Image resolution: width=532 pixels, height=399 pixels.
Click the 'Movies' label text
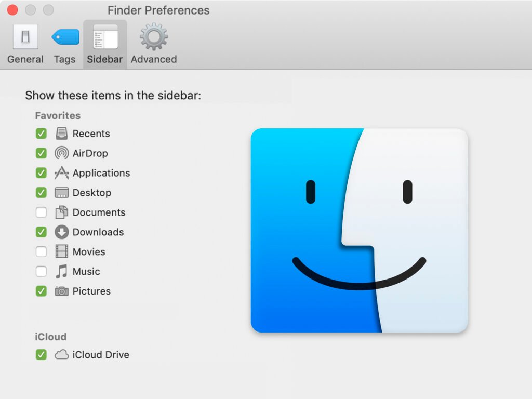click(x=89, y=252)
